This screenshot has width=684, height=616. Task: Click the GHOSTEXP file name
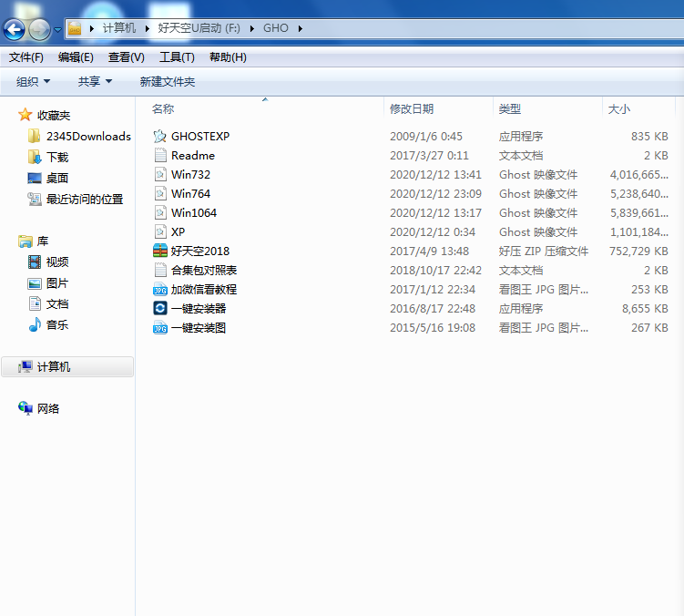tap(200, 136)
